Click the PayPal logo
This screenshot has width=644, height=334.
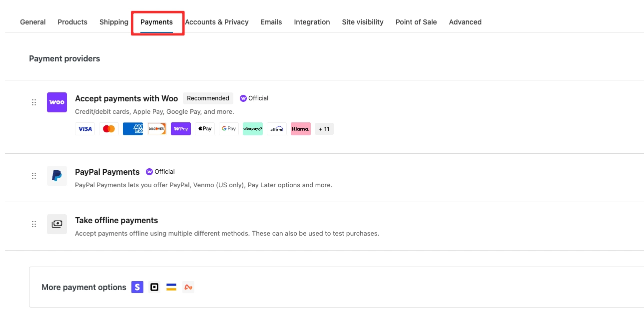click(56, 175)
